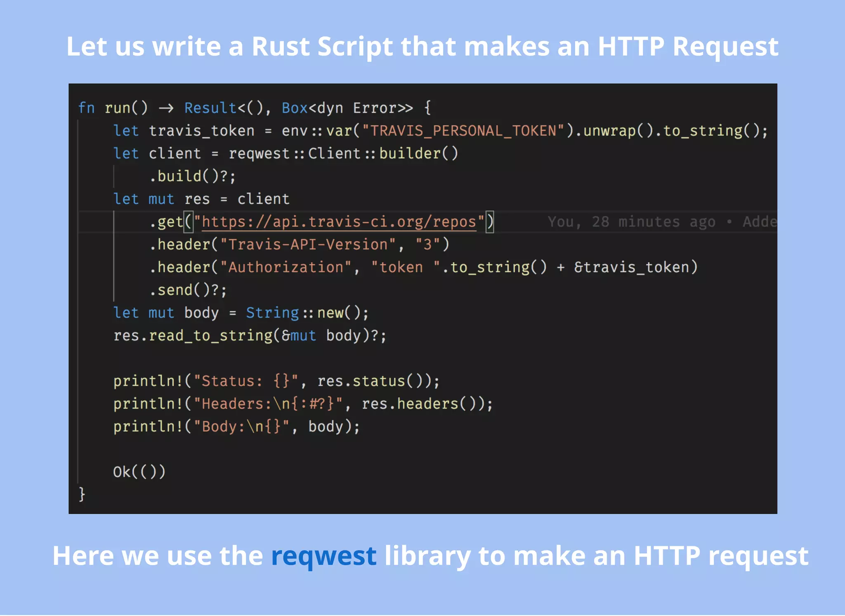Click the bottom caption about HTTP request
The height and width of the screenshot is (616, 845).
(430, 557)
